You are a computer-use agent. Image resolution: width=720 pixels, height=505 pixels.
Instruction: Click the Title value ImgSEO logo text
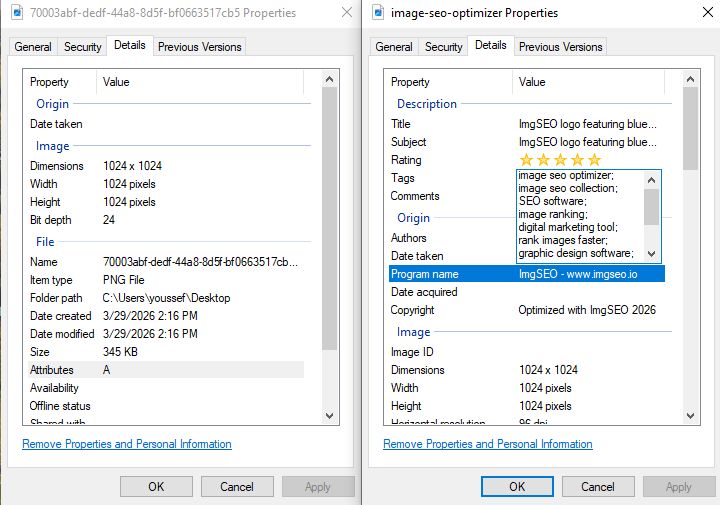[x=588, y=124]
